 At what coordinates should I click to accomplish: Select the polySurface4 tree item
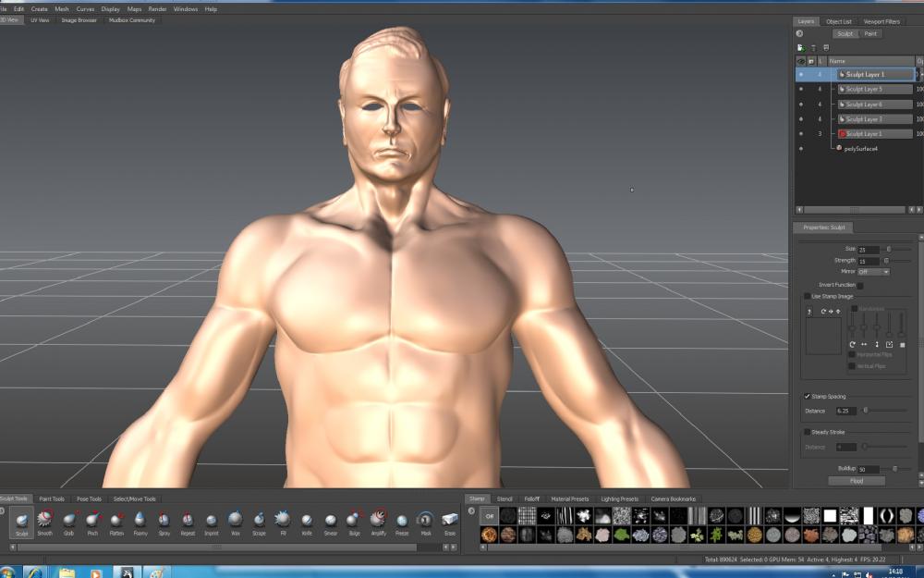point(860,149)
